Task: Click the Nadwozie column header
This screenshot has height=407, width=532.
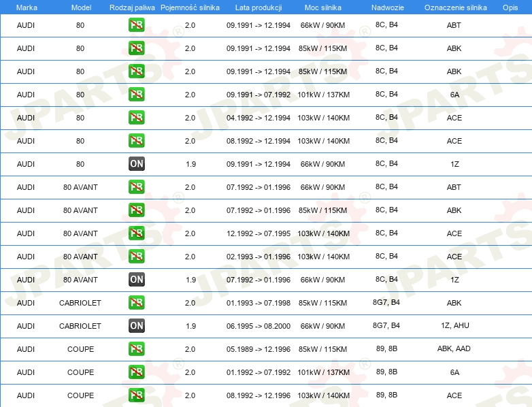Action: pos(388,7)
